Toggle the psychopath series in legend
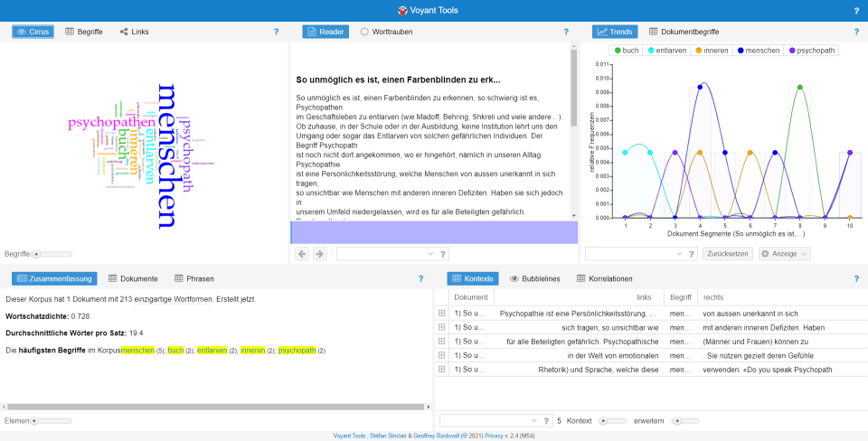 [x=811, y=51]
